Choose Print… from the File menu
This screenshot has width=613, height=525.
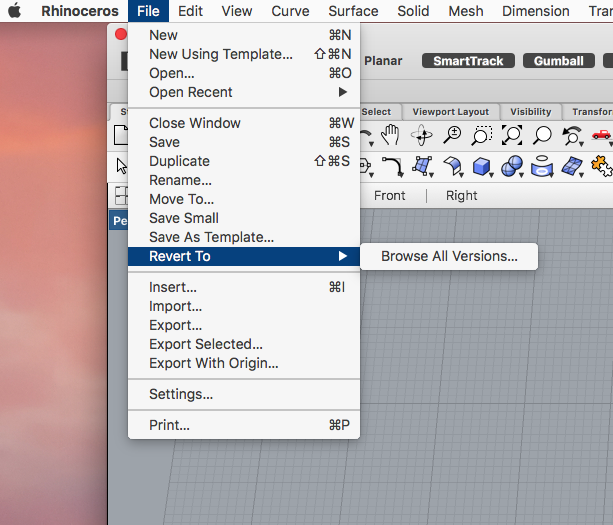pos(244,425)
